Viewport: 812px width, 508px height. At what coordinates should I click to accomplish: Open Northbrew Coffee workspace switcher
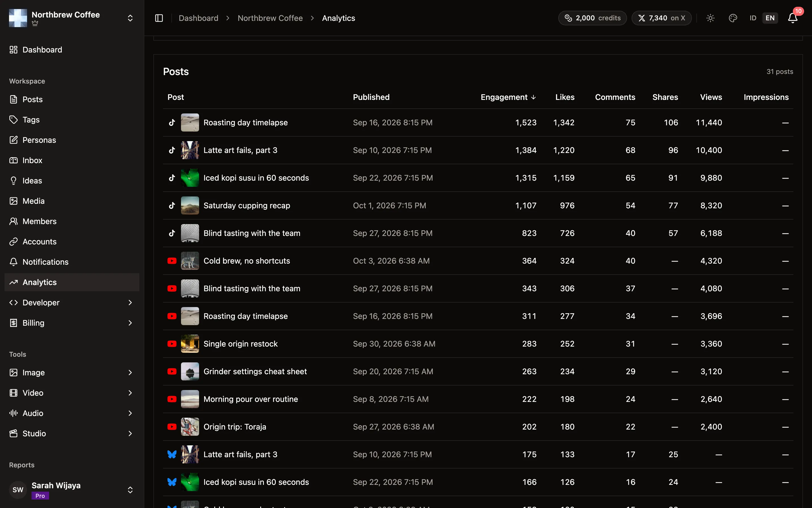coord(72,18)
